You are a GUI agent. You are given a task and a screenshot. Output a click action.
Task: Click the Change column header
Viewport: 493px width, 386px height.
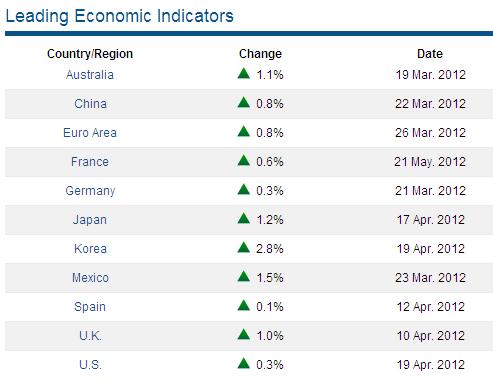(x=260, y=54)
